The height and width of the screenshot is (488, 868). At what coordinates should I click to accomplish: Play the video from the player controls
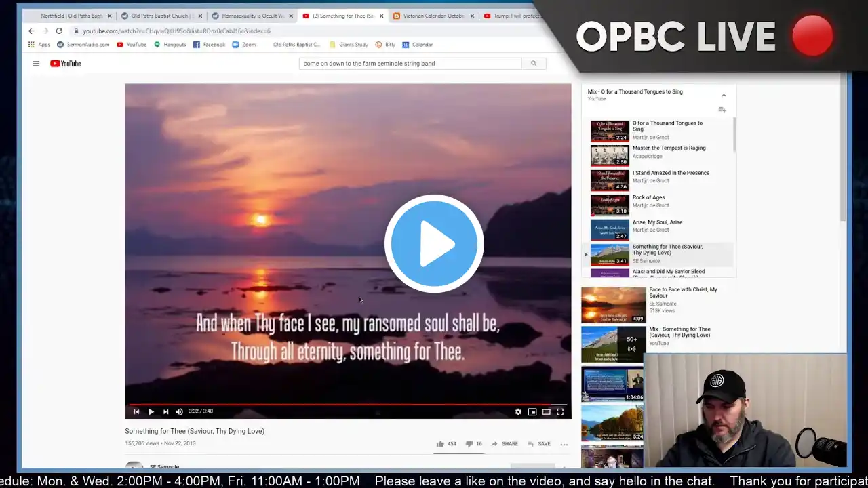pos(151,411)
